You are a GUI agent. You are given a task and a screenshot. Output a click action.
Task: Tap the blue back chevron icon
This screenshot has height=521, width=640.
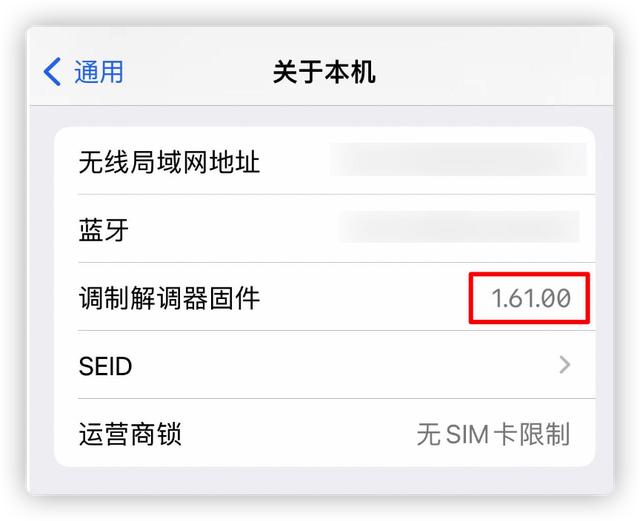coord(52,72)
